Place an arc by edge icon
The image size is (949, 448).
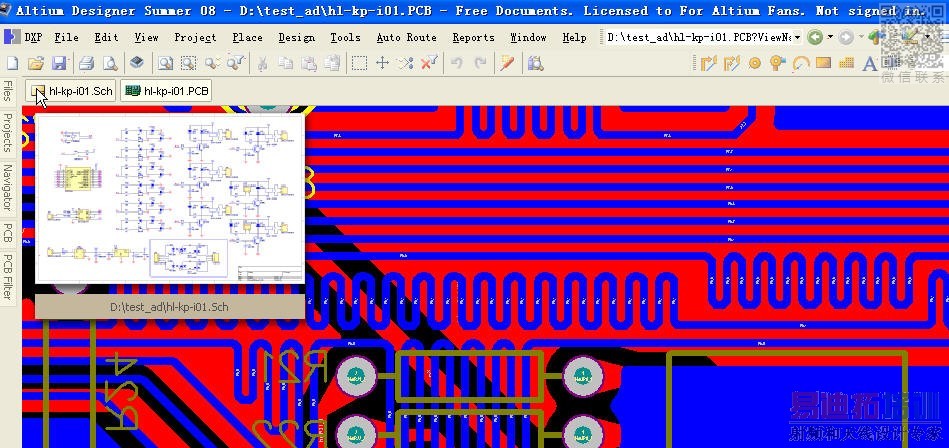pos(801,63)
